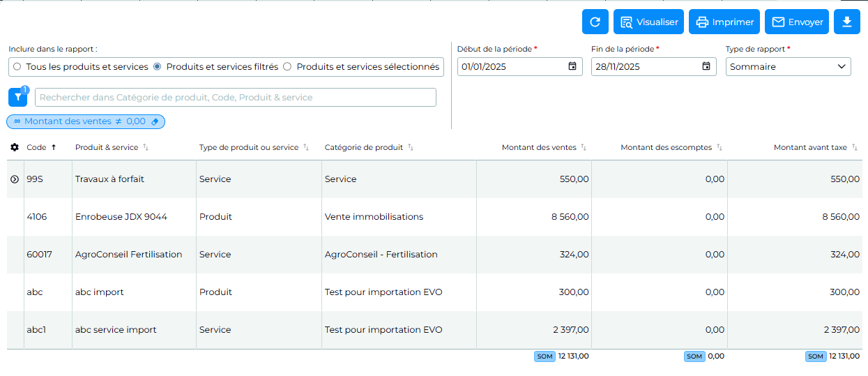Click SOM badge under Montant avant taxe

coord(815,356)
